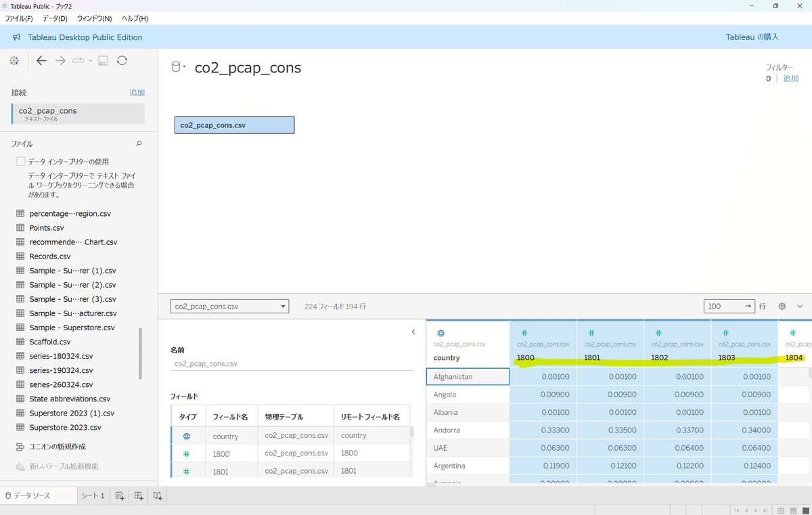
Task: Toggle データ インタープリターの使用 checkbox
Action: click(x=20, y=162)
